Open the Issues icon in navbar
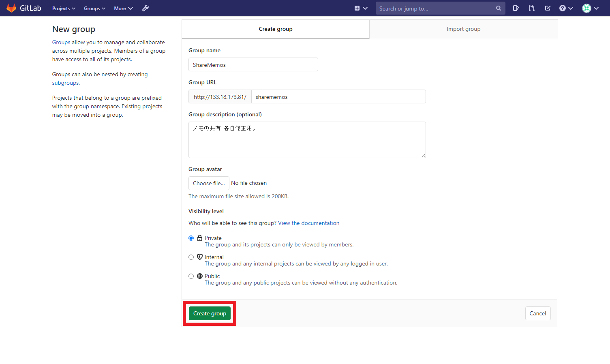Screen dimensions: 610x364 pyautogui.click(x=516, y=8)
